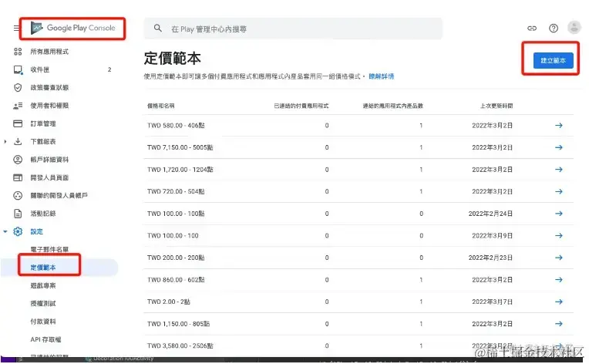The width and height of the screenshot is (589, 364).
Task: Follow the 瞭解詳情 link
Action: (382, 76)
